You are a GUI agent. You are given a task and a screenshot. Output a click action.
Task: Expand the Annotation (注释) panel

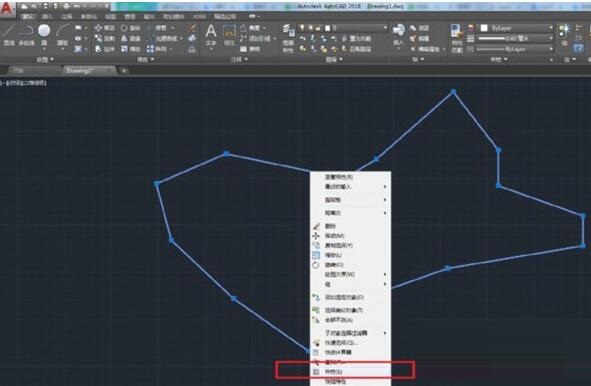(239, 59)
